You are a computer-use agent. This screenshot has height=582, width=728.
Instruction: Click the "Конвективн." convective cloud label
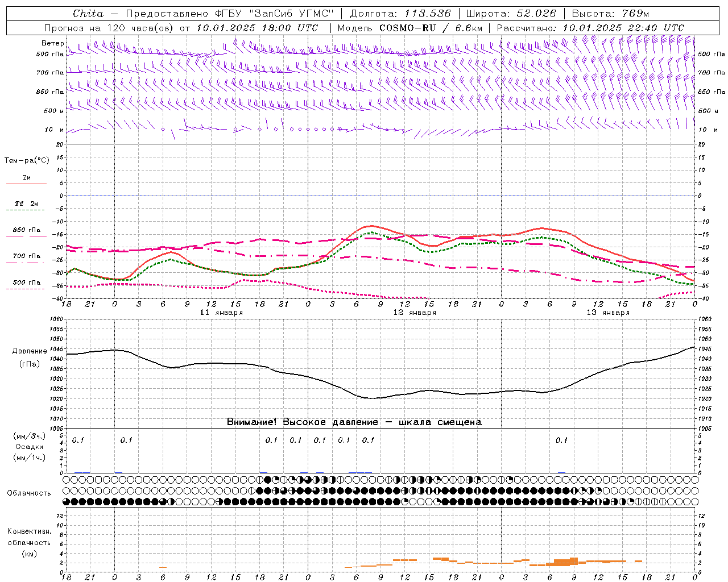pos(29,531)
